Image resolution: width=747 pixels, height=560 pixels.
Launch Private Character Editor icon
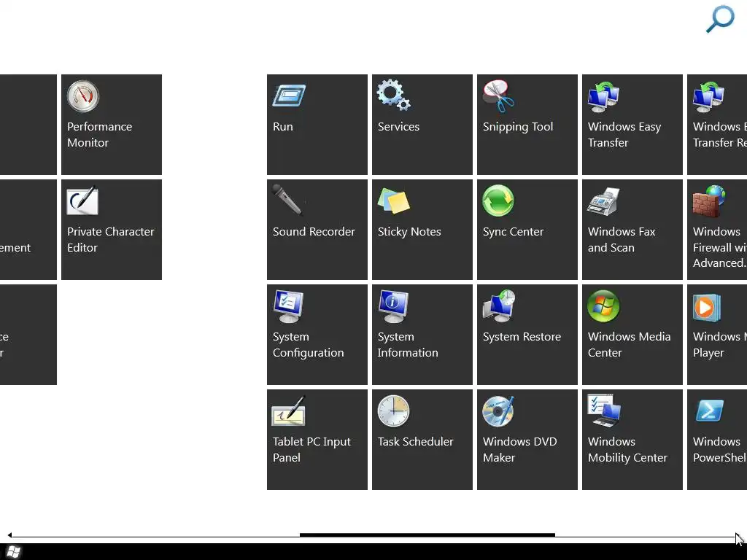pyautogui.click(x=83, y=201)
